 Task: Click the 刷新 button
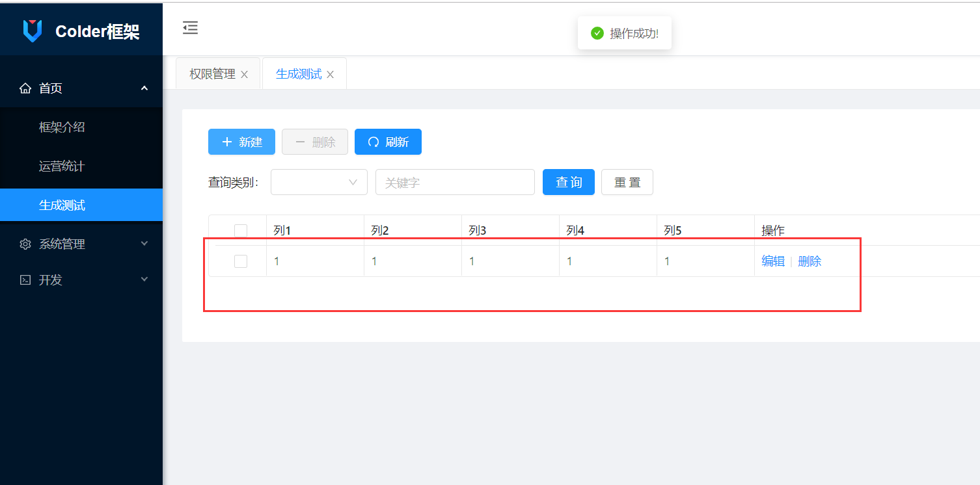[388, 142]
